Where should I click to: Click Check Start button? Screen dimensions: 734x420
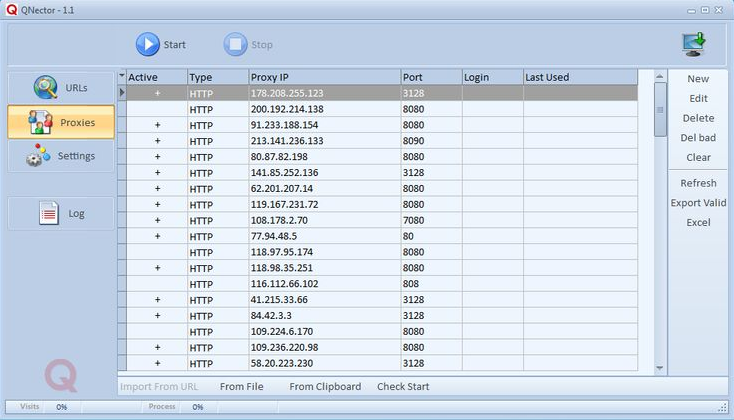[403, 387]
